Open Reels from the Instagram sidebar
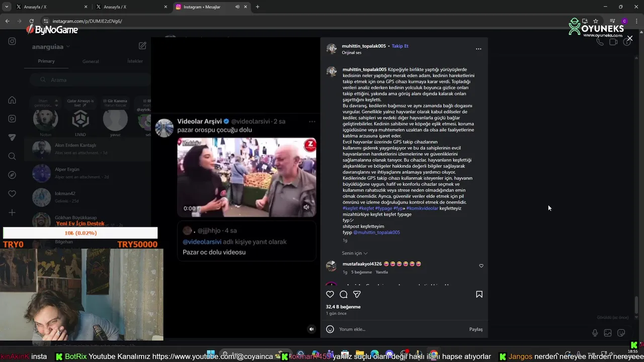Viewport: 644px width, 362px height. (x=12, y=119)
